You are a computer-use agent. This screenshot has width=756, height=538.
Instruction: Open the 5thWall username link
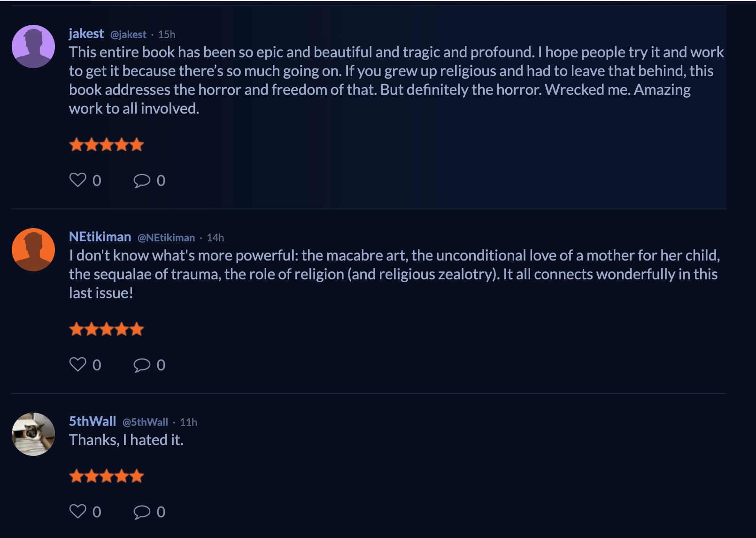click(93, 422)
